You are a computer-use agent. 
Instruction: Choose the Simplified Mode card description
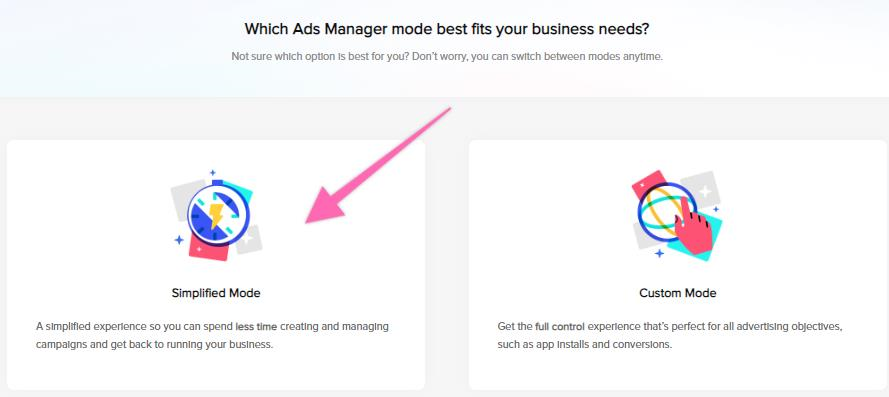pos(212,335)
